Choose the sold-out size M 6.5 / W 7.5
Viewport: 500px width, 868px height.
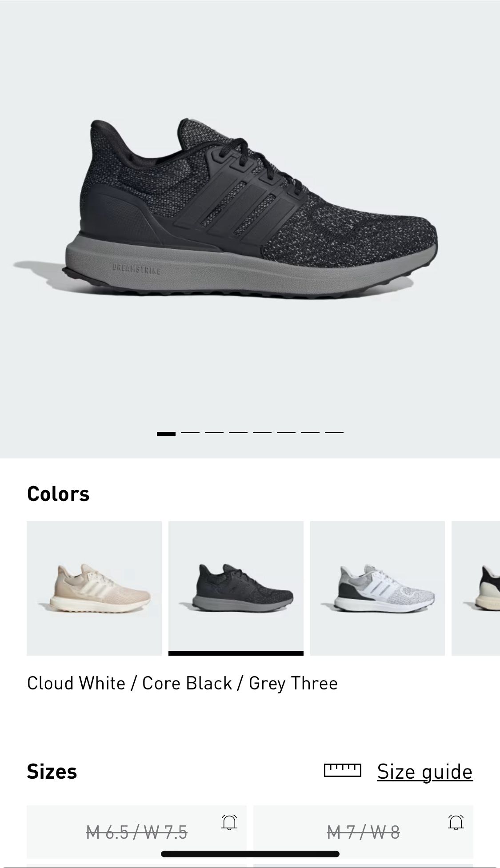click(x=136, y=832)
